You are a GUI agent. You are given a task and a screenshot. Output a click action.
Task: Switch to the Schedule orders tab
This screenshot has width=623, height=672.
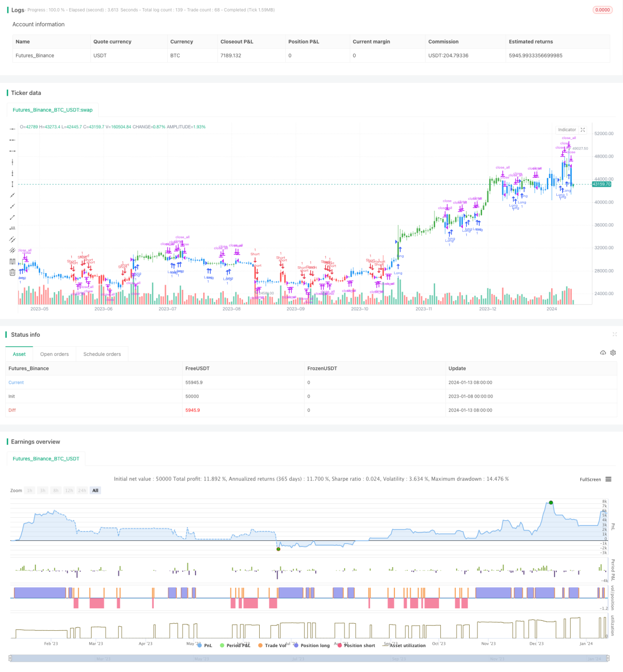(x=102, y=354)
